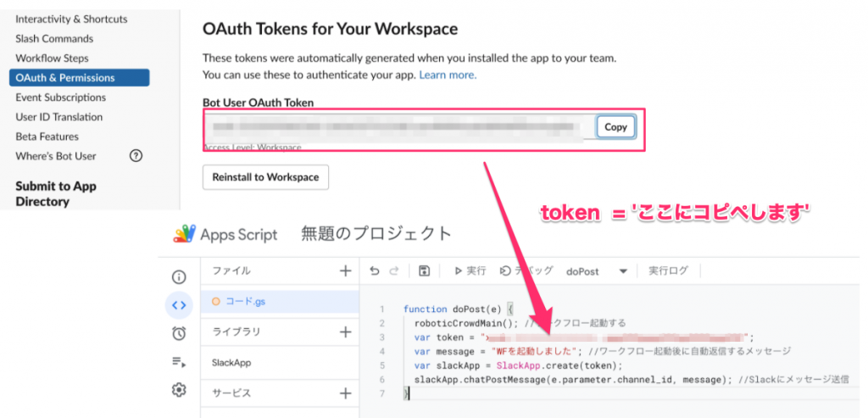Select the Editor code brackets icon
868x418 pixels.
tap(179, 304)
